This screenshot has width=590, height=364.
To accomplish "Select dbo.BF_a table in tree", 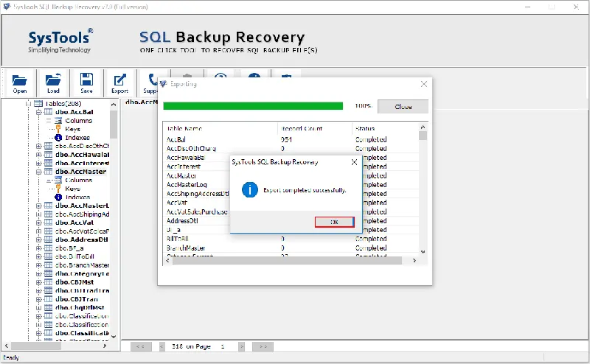I will (x=69, y=248).
